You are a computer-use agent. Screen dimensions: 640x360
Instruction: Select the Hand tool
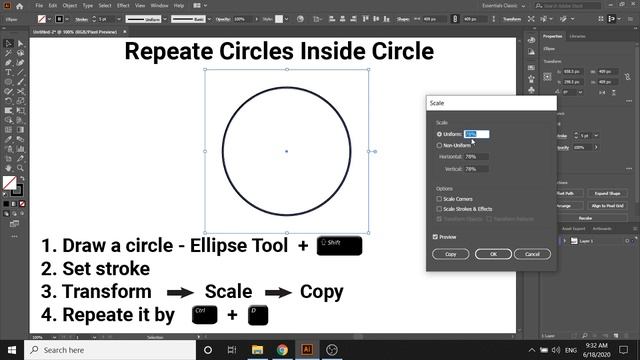click(8, 168)
